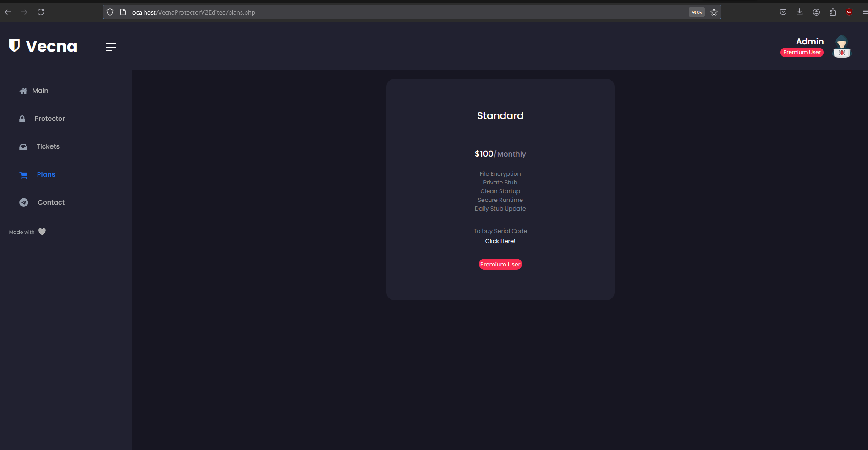Open the Protector menu item

pyautogui.click(x=50, y=119)
